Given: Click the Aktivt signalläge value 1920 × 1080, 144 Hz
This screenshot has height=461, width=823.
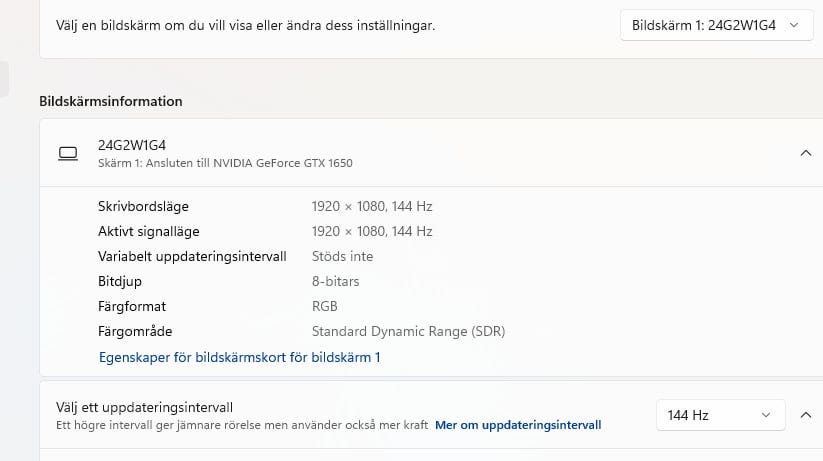Looking at the screenshot, I should (x=372, y=232).
